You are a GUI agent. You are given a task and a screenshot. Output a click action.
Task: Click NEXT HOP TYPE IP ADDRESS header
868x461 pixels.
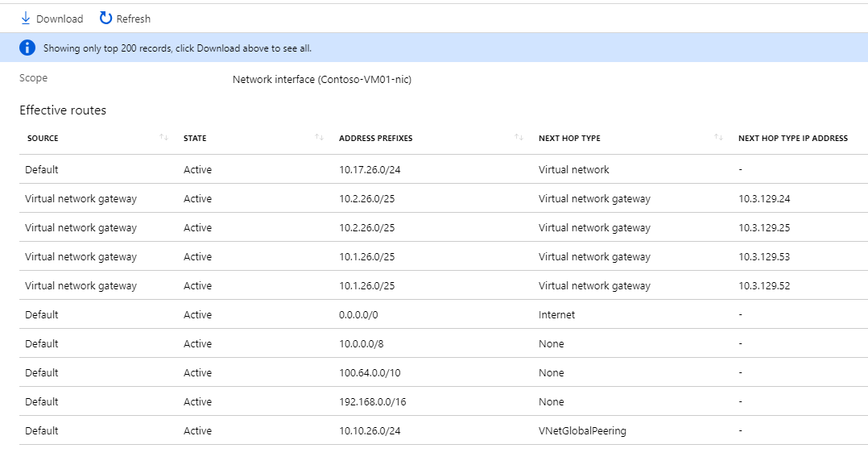click(792, 139)
